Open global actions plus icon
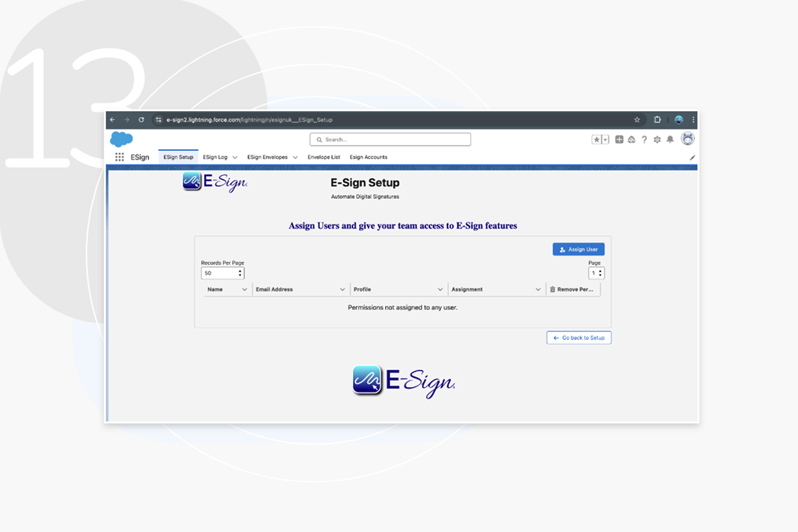798x532 pixels. pyautogui.click(x=619, y=140)
